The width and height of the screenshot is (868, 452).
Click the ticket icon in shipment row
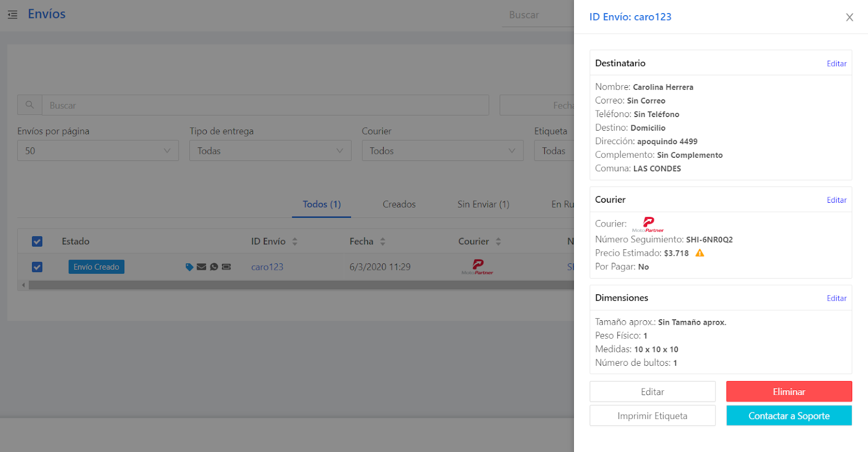[226, 267]
